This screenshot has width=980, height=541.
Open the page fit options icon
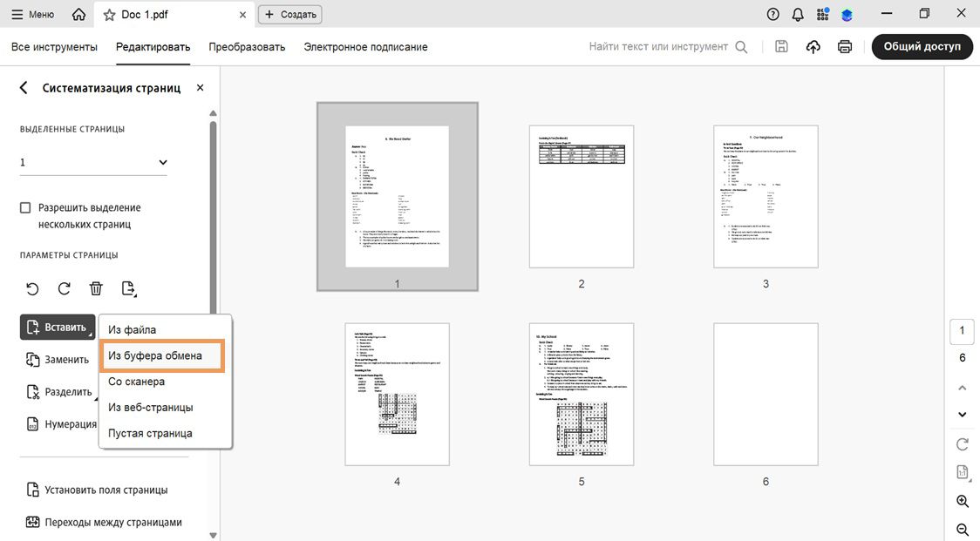[x=963, y=473]
